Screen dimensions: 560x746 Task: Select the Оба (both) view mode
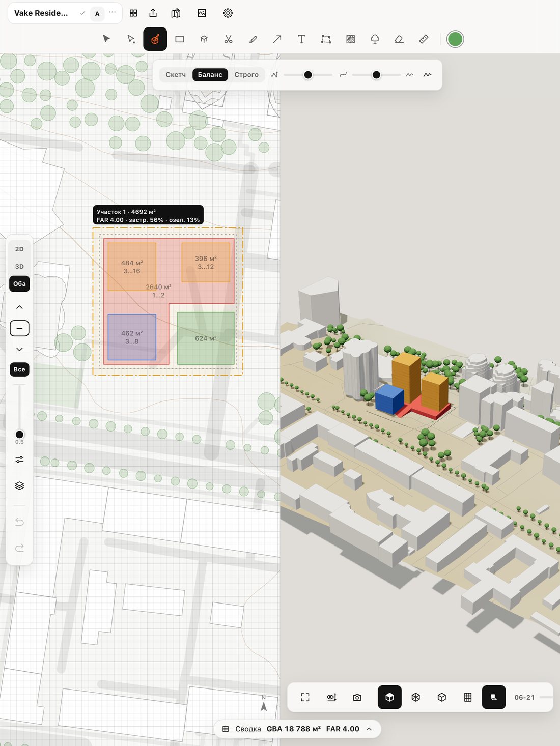(19, 284)
